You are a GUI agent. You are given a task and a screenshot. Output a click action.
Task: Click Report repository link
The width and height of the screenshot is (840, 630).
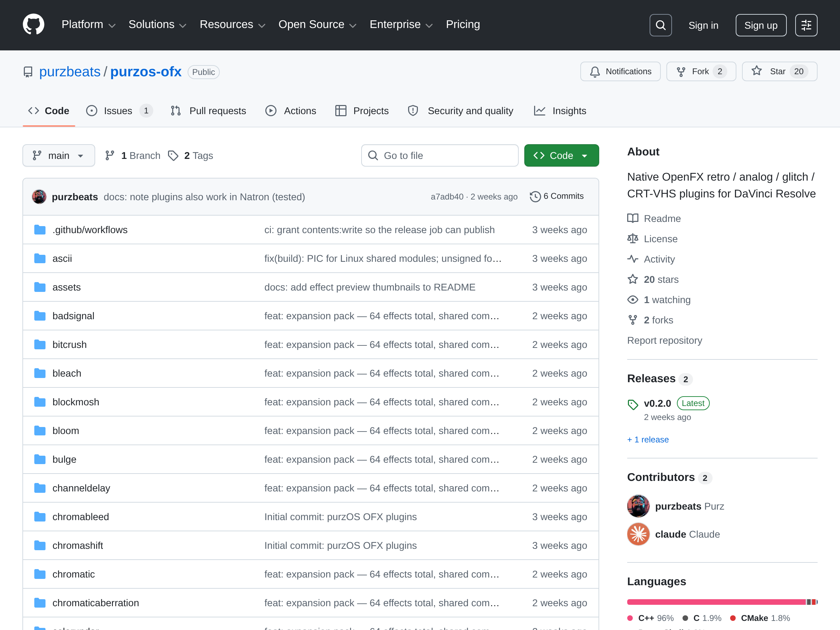tap(665, 340)
